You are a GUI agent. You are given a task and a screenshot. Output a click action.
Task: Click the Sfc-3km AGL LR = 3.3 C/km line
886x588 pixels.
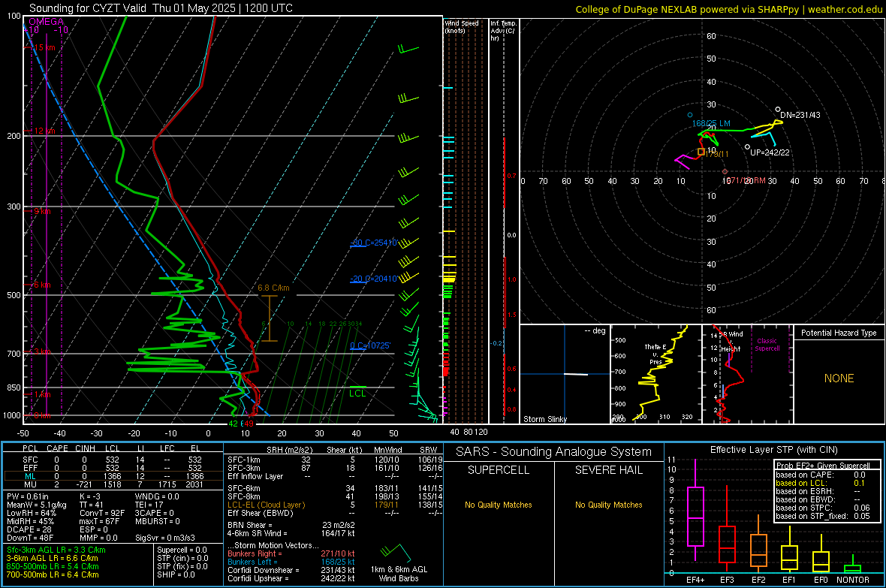(x=56, y=550)
